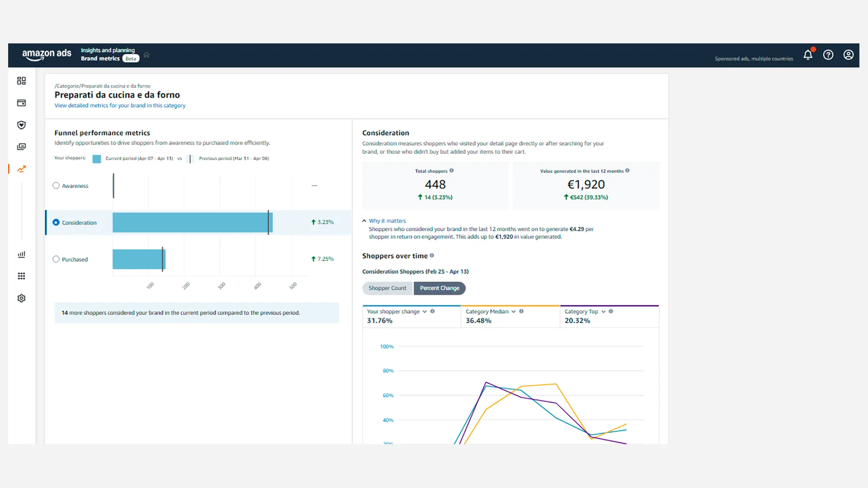Click the blue current period legend swatch
The height and width of the screenshot is (488, 868).
pyautogui.click(x=97, y=159)
